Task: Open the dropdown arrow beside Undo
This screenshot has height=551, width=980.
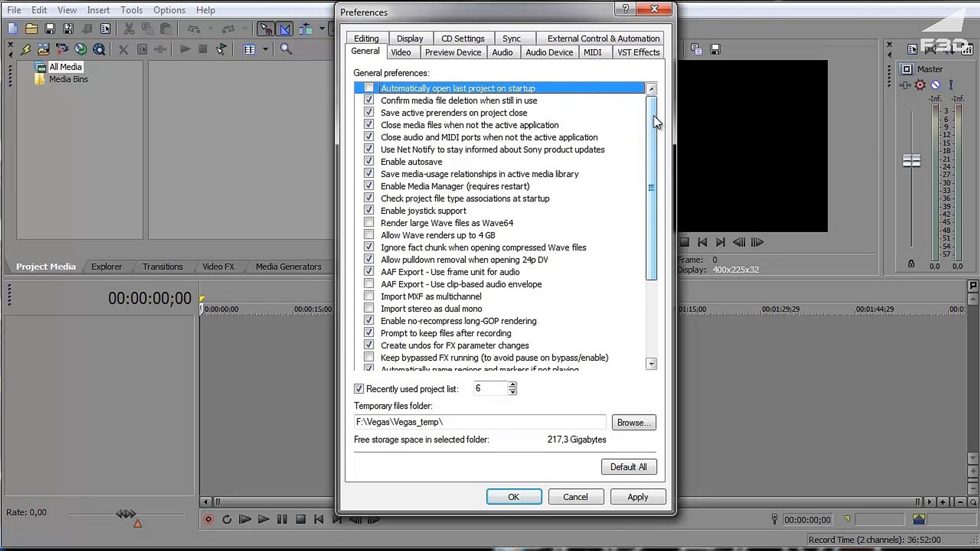Action: [211, 29]
